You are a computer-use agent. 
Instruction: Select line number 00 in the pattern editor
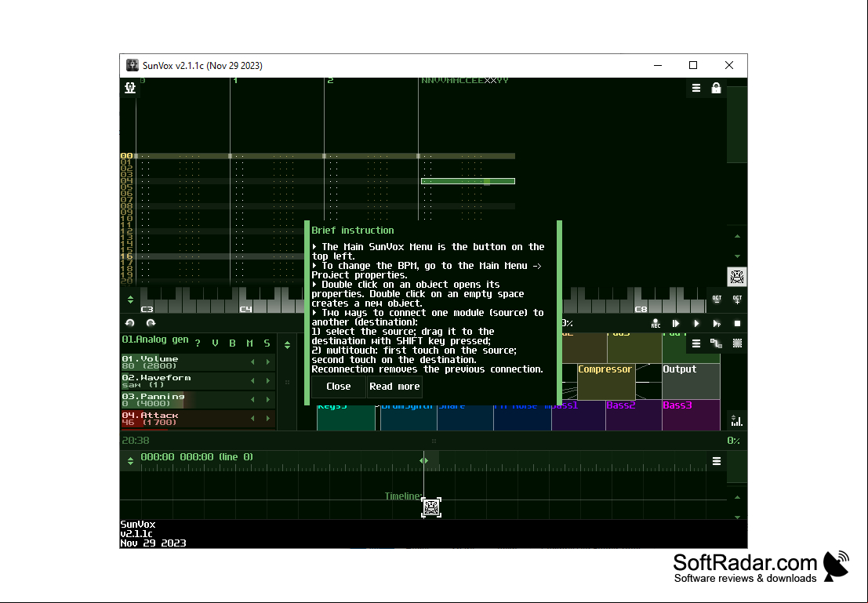127,156
